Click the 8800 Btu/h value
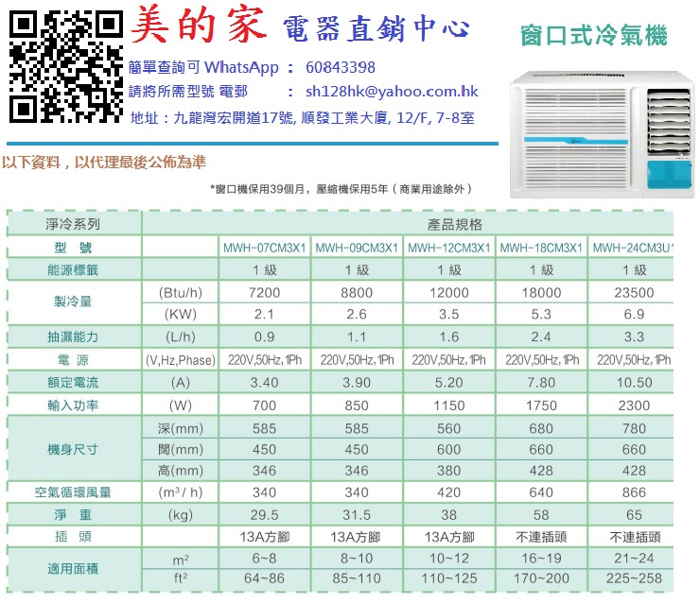 click(357, 293)
